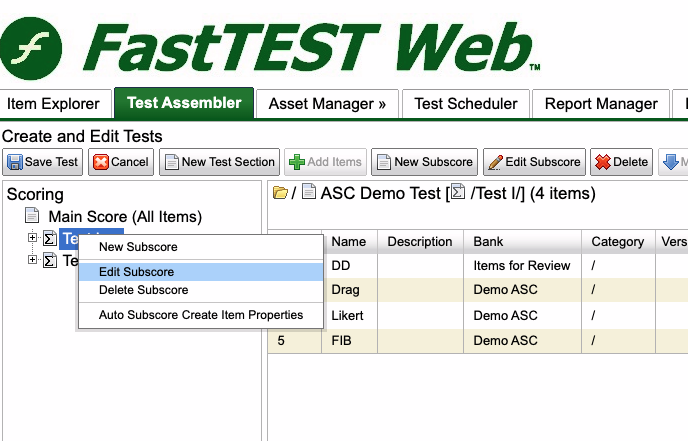The height and width of the screenshot is (441, 688).
Task: Select Main Score (All Items) tree item
Action: 125,217
